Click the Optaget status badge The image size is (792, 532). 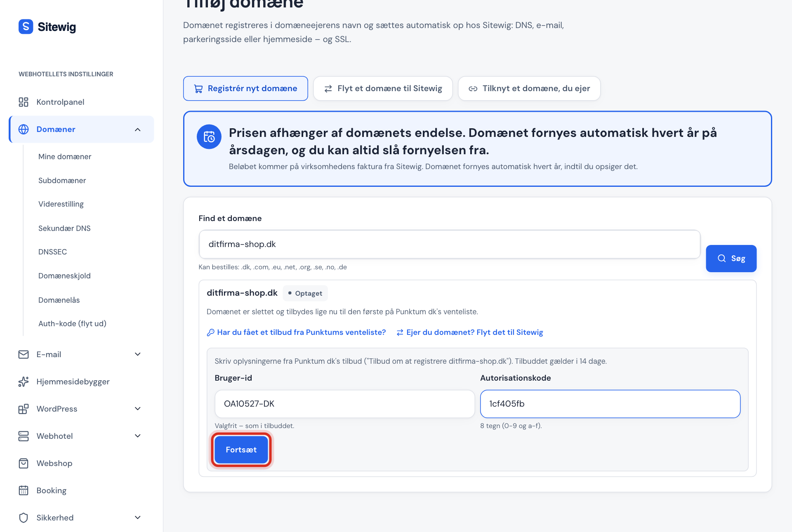(305, 294)
